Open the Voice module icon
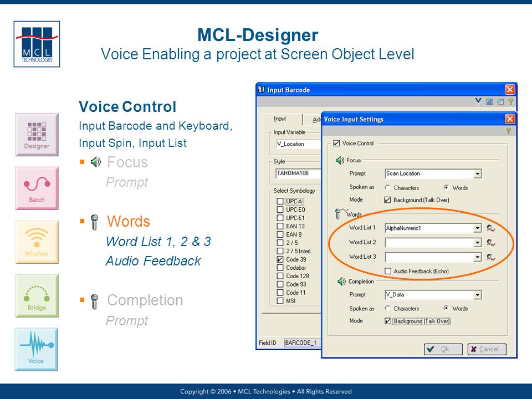Screen dimensions: 532x399 37,350
